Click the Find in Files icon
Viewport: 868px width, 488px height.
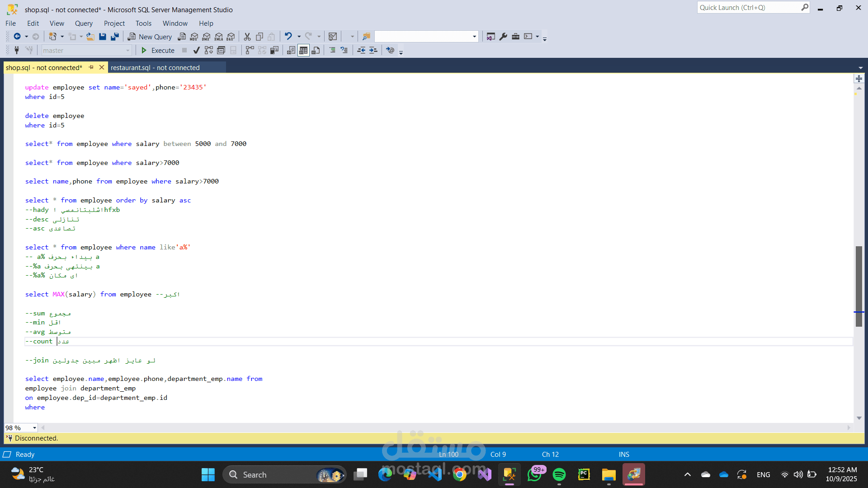click(366, 37)
